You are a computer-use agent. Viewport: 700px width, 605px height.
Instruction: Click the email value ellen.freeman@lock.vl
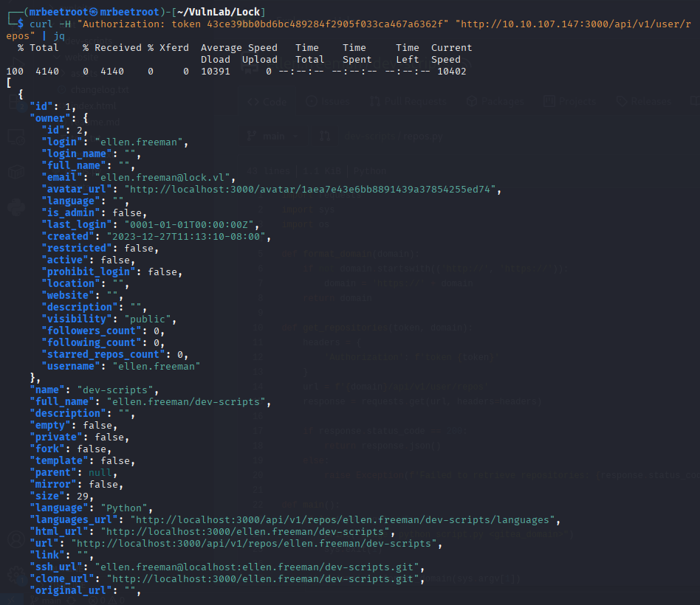(162, 178)
